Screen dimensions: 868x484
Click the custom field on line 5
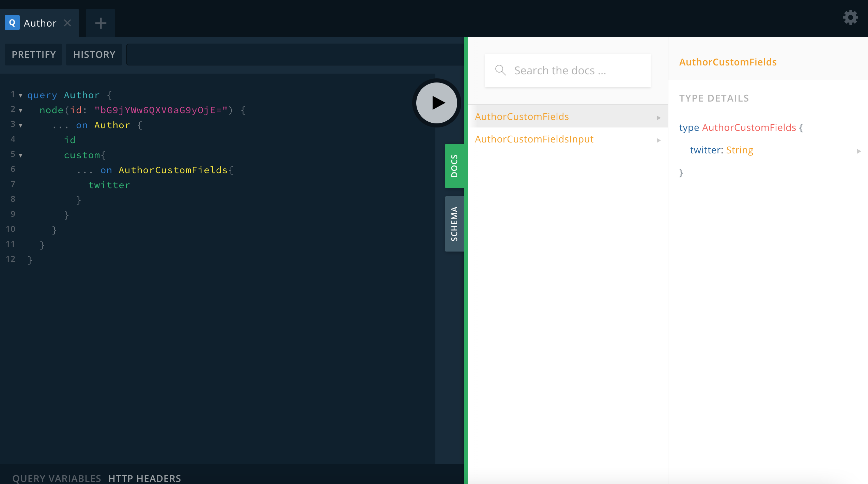pos(82,155)
